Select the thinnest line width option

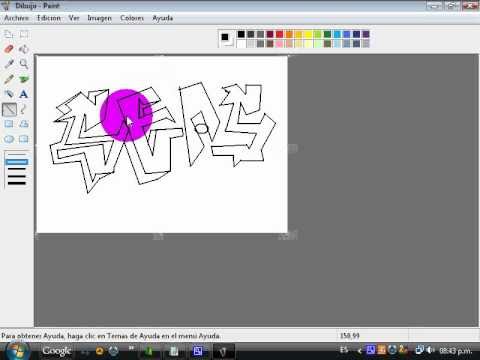pyautogui.click(x=17, y=155)
